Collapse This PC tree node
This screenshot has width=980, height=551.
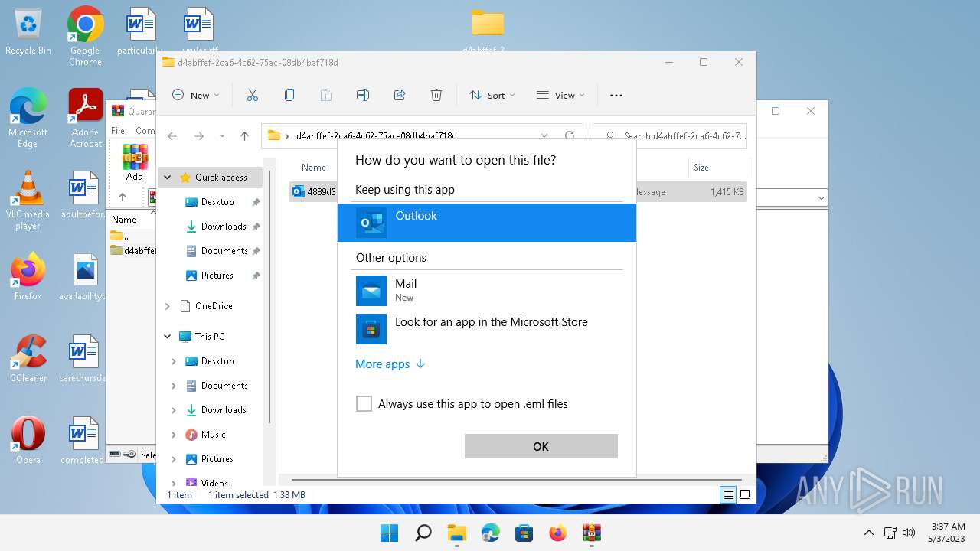(x=167, y=337)
